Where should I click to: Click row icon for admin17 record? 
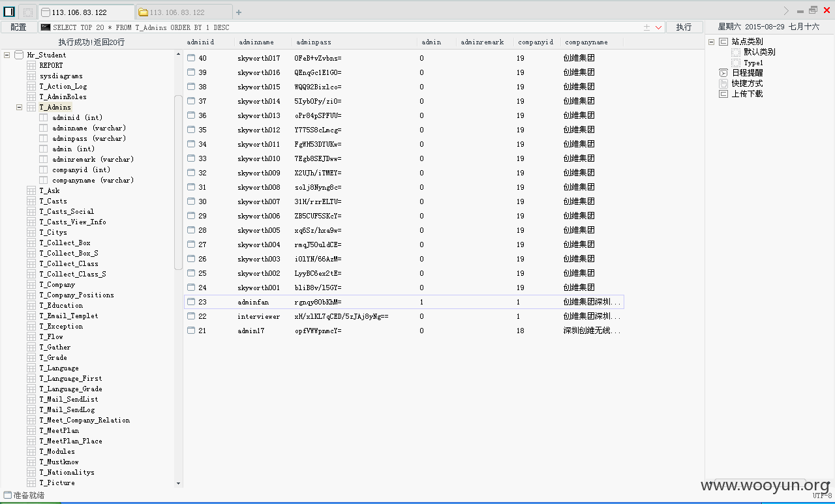pyautogui.click(x=191, y=331)
